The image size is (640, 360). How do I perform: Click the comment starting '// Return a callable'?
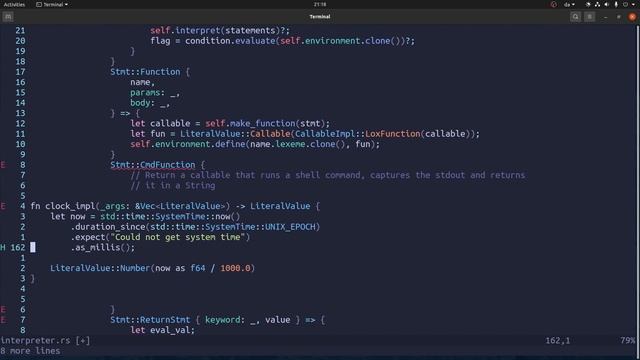click(x=328, y=175)
